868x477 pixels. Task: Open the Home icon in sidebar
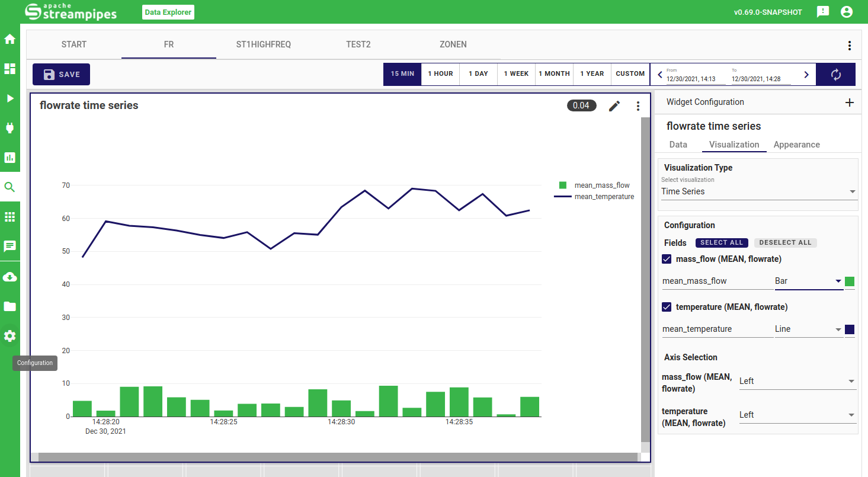[x=9, y=39]
